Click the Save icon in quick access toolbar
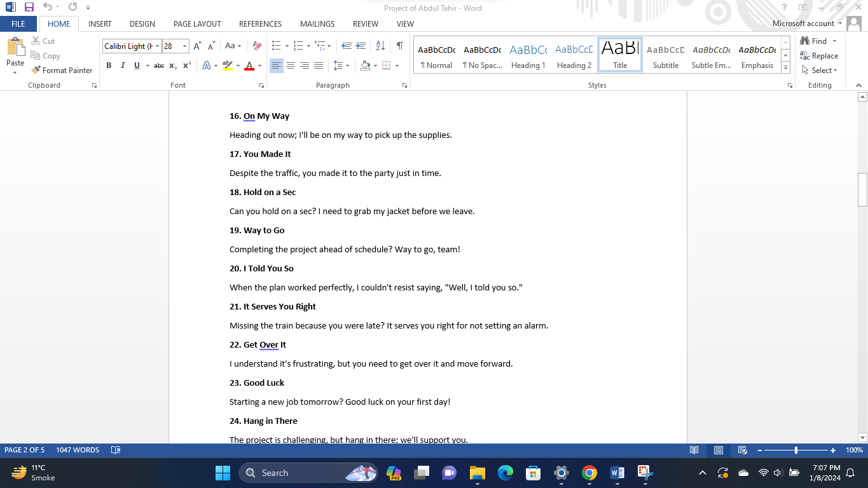The height and width of the screenshot is (488, 868). 29,8
